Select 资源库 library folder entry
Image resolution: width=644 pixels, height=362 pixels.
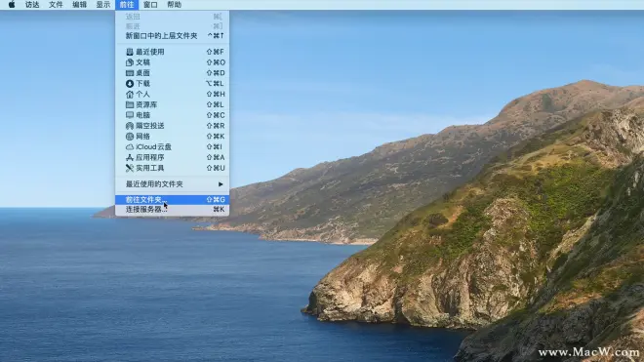172,104
